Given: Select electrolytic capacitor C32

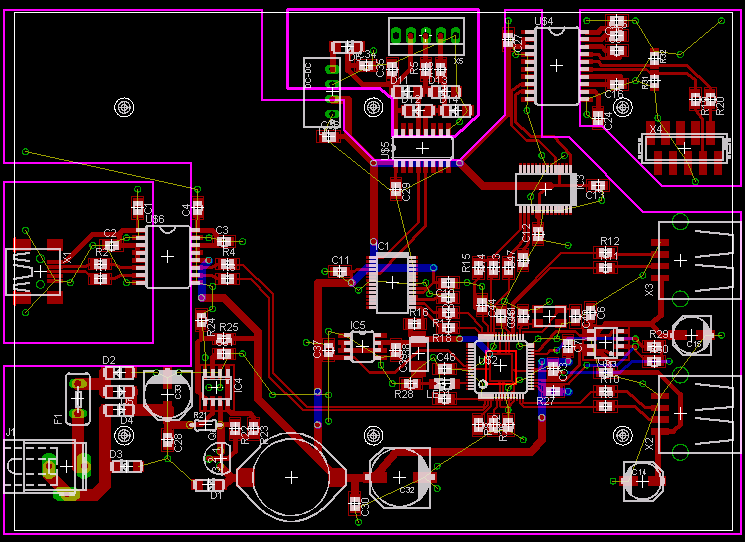Looking at the screenshot, I should [x=400, y=477].
